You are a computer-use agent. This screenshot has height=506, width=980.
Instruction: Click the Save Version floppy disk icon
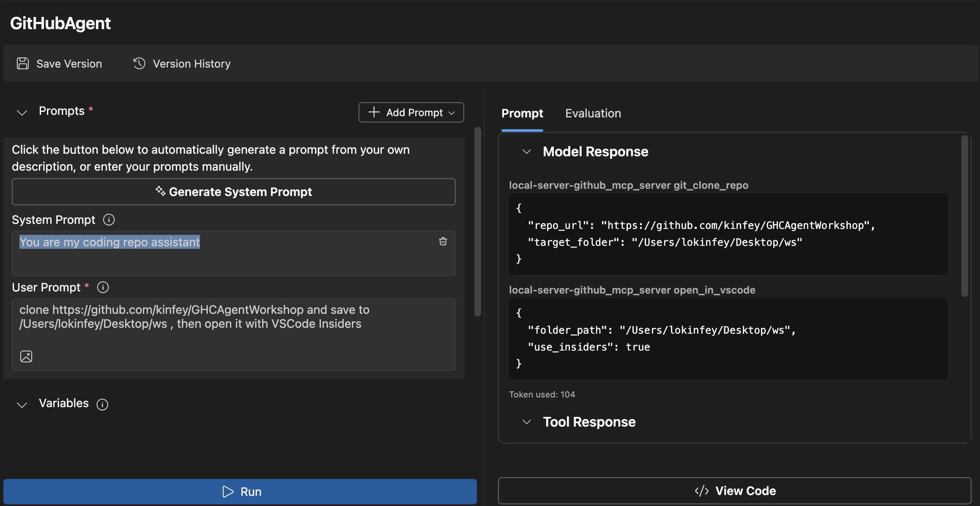pyautogui.click(x=23, y=63)
